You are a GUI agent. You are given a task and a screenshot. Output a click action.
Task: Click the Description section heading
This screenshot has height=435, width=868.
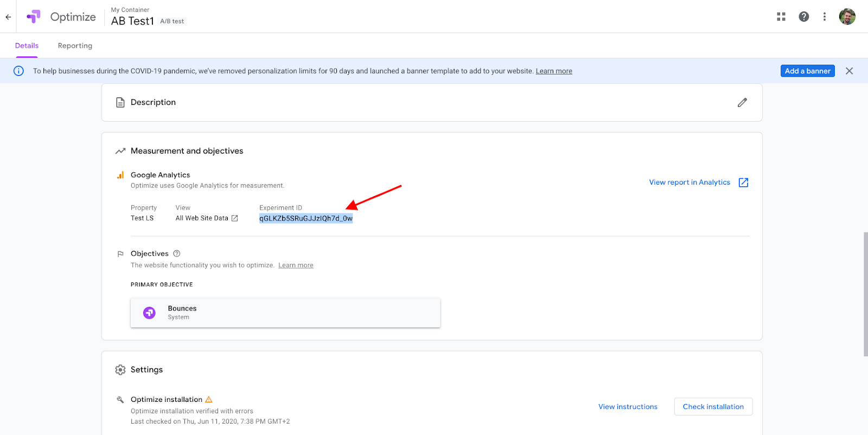click(x=153, y=102)
